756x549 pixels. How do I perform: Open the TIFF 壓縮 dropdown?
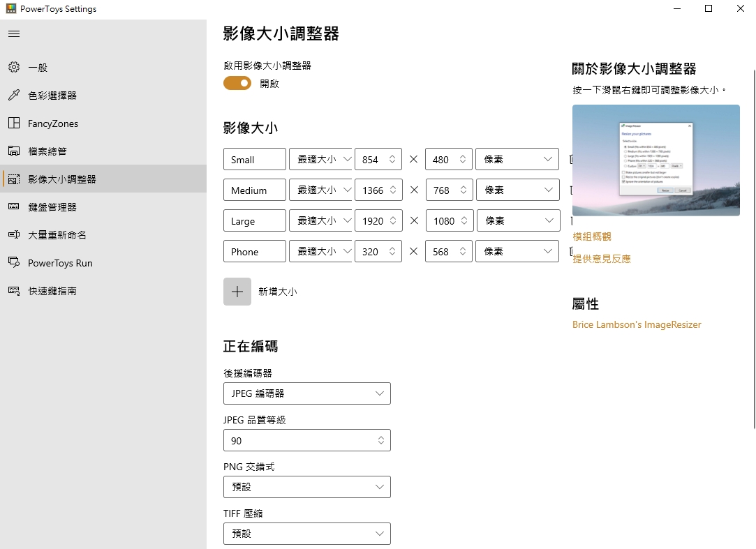point(306,534)
